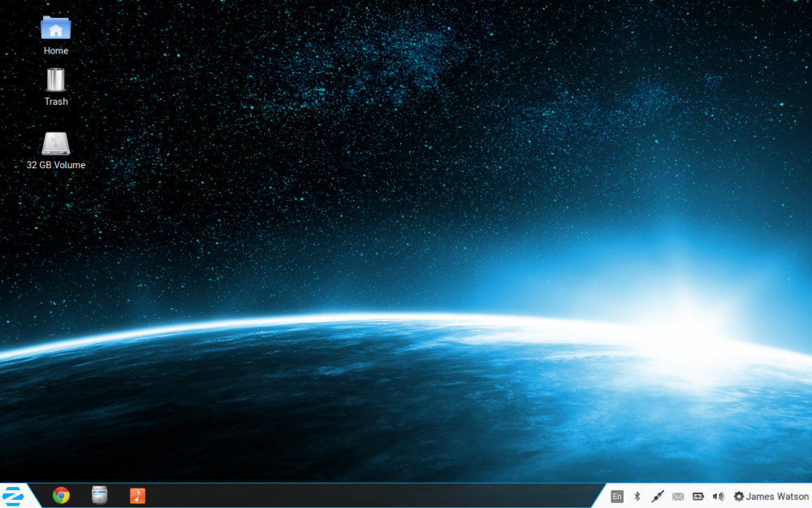Show the battery power indicator menu

click(x=698, y=497)
